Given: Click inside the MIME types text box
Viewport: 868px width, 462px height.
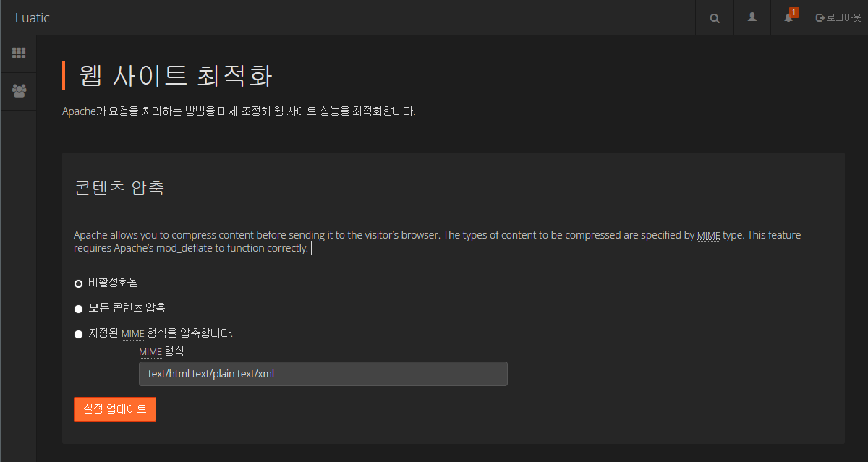Looking at the screenshot, I should point(323,374).
